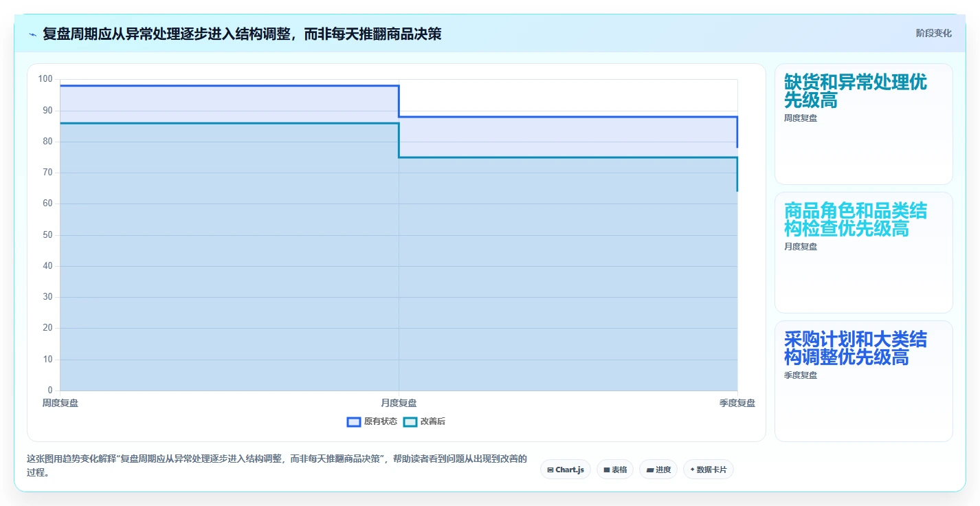Image resolution: width=980 pixels, height=506 pixels.
Task: Click the y-axis value 0
Action: click(x=50, y=390)
